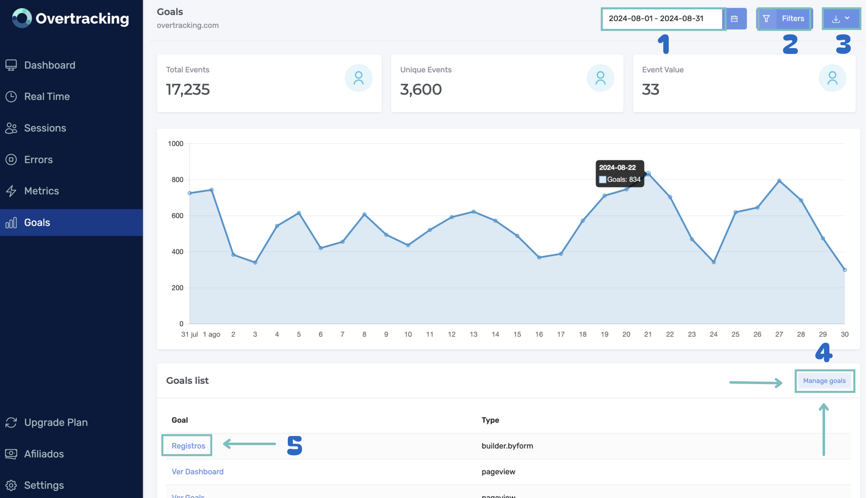This screenshot has height=498, width=868.
Task: Click the Overtracking brand name
Action: pos(83,18)
